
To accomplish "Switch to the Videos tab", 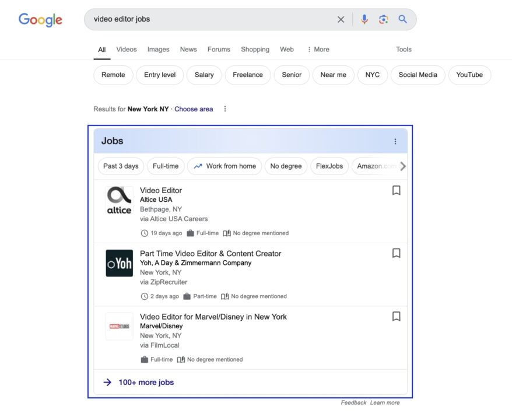I will tap(127, 50).
